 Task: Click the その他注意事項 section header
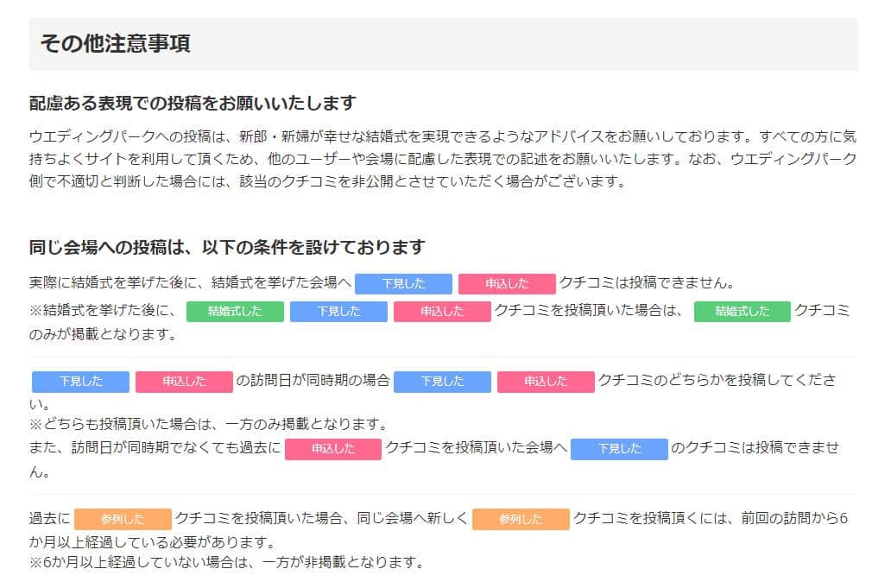[115, 43]
